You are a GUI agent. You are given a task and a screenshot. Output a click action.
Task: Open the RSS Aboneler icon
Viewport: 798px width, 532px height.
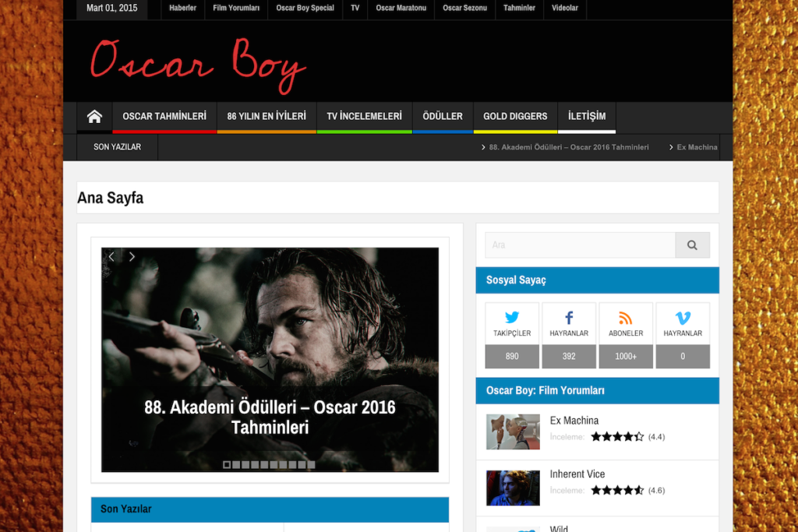626,318
